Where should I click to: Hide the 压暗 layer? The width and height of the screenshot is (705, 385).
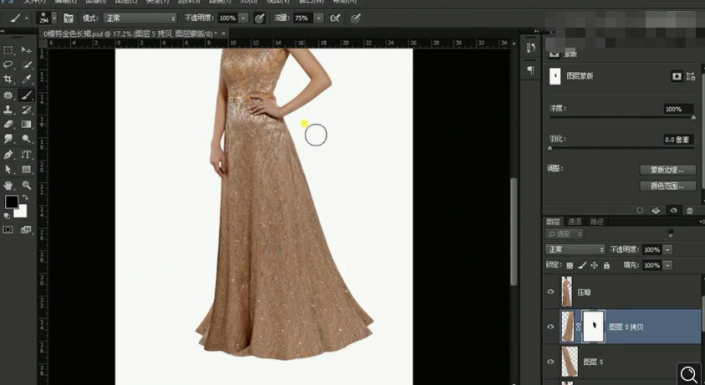point(551,291)
